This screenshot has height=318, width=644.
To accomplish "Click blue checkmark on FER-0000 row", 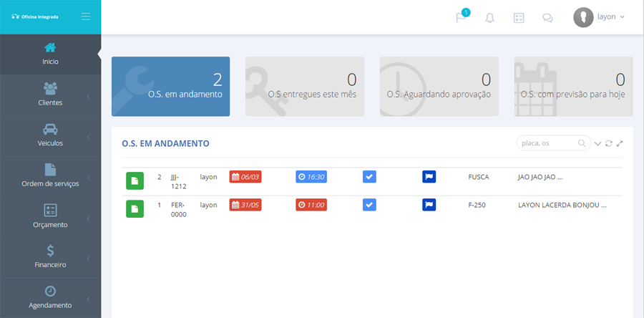I will pos(369,205).
